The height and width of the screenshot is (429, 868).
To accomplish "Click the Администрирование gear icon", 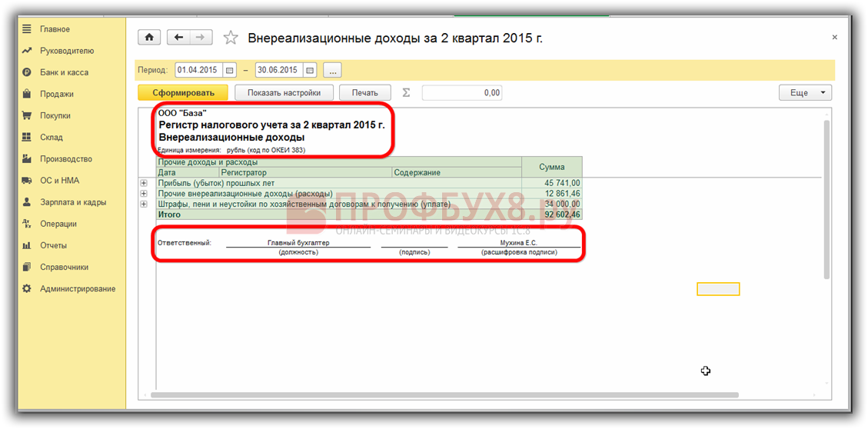I will [x=26, y=288].
